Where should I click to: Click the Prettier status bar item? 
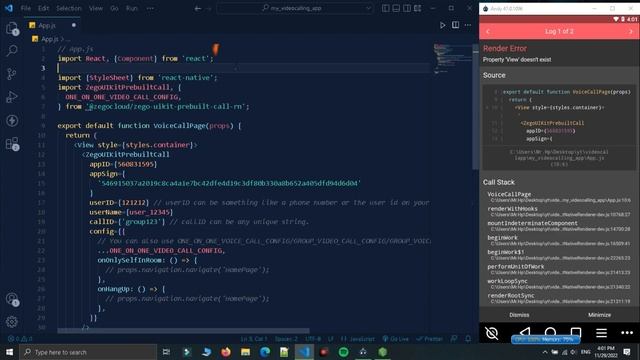pyautogui.click(x=429, y=339)
